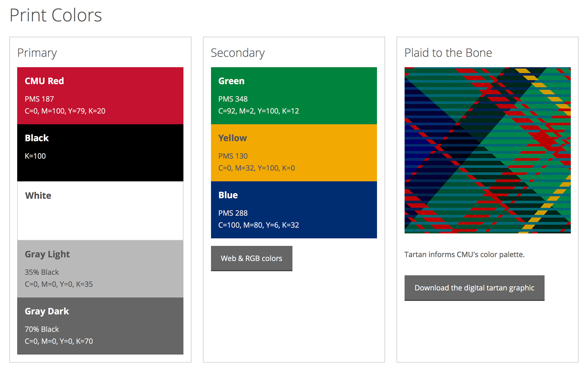The image size is (588, 385).
Task: Click the text PMS 288
Action: point(233,213)
